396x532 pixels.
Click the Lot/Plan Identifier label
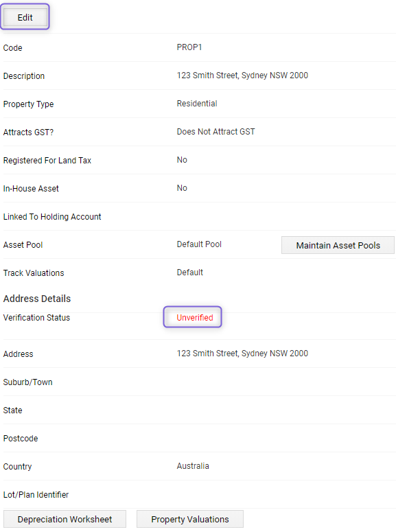coord(36,495)
